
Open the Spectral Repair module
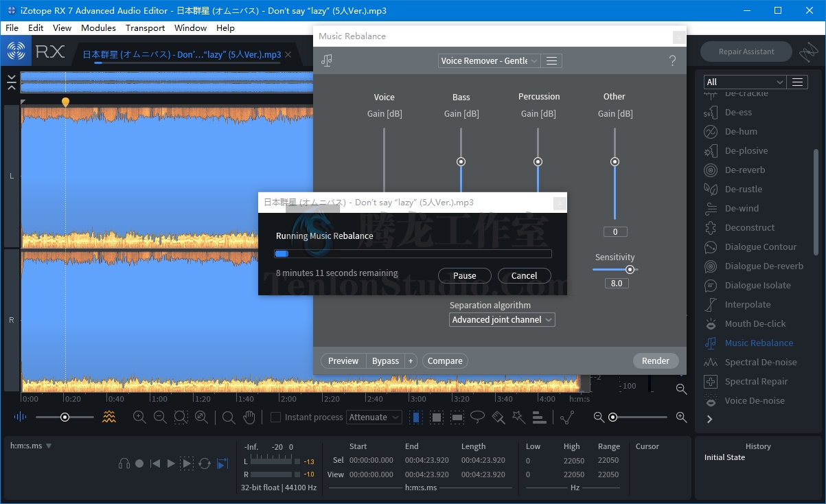coord(756,381)
